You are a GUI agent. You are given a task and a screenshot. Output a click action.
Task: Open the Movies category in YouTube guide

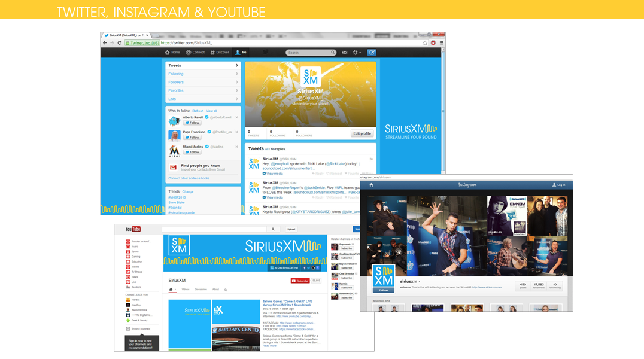point(133,267)
